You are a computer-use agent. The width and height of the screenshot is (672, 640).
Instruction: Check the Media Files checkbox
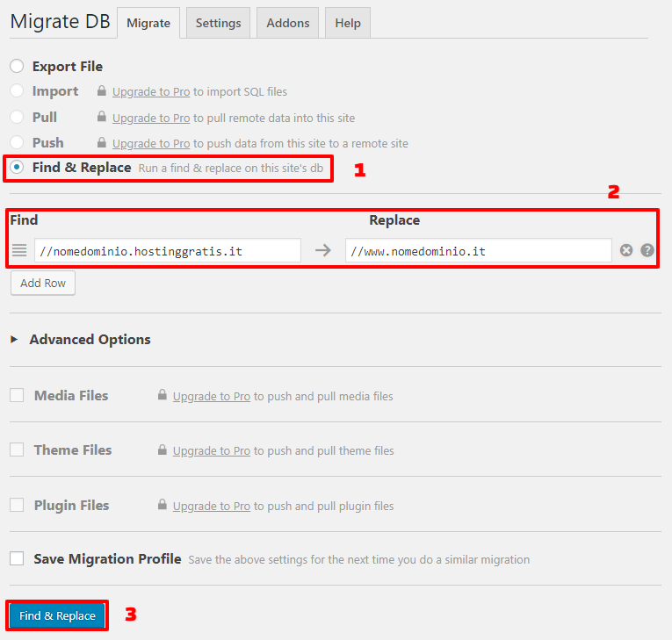[x=17, y=395]
